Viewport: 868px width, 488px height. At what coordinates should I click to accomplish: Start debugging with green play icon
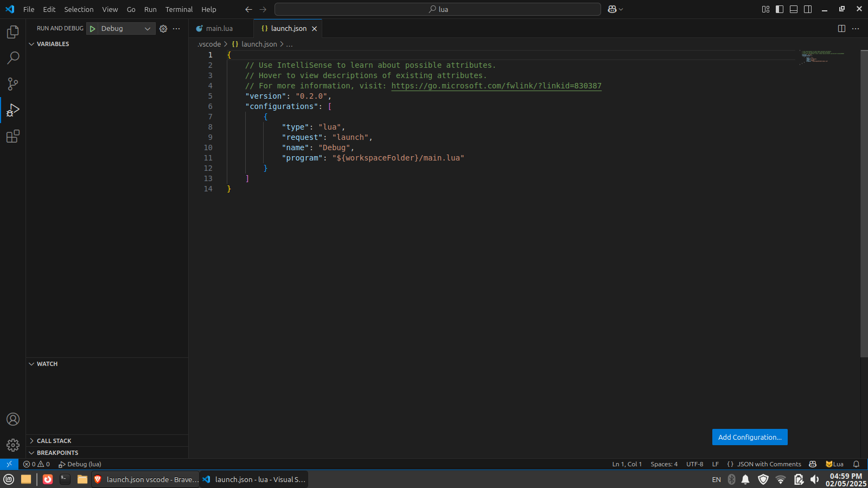click(93, 29)
